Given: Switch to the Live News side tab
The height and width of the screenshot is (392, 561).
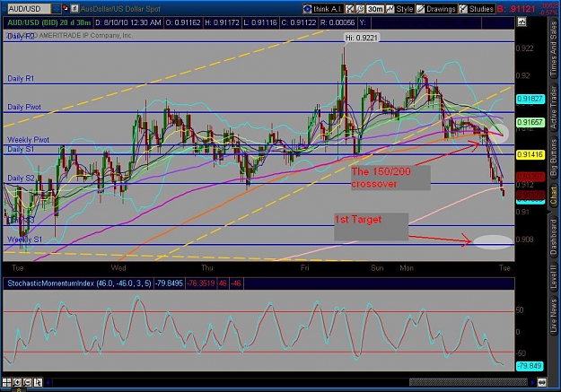Looking at the screenshot, I should (x=554, y=316).
